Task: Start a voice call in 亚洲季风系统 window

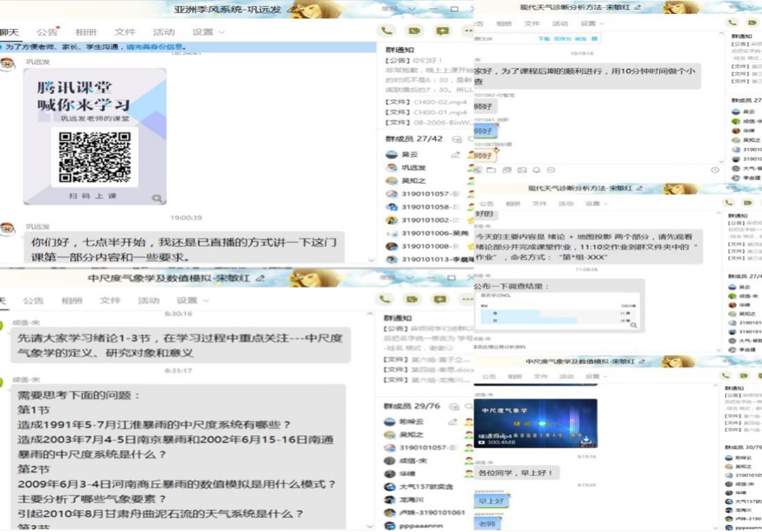Action: click(387, 31)
